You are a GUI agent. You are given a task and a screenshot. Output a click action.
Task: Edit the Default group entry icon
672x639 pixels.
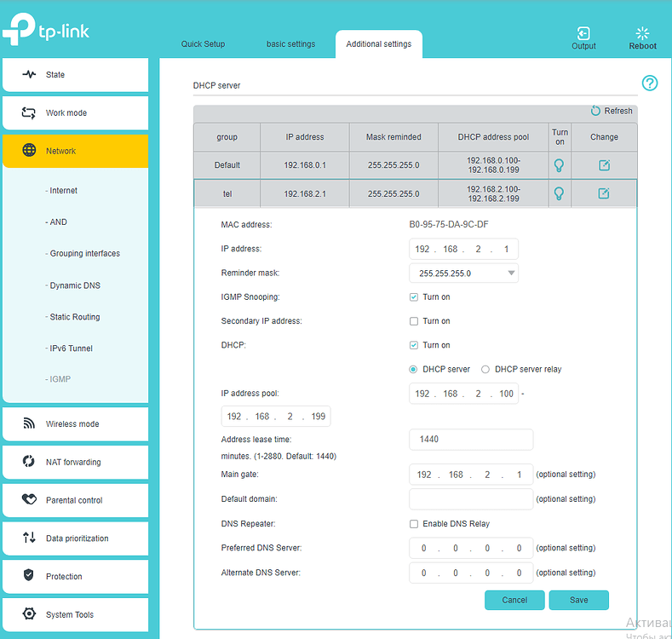pos(604,165)
